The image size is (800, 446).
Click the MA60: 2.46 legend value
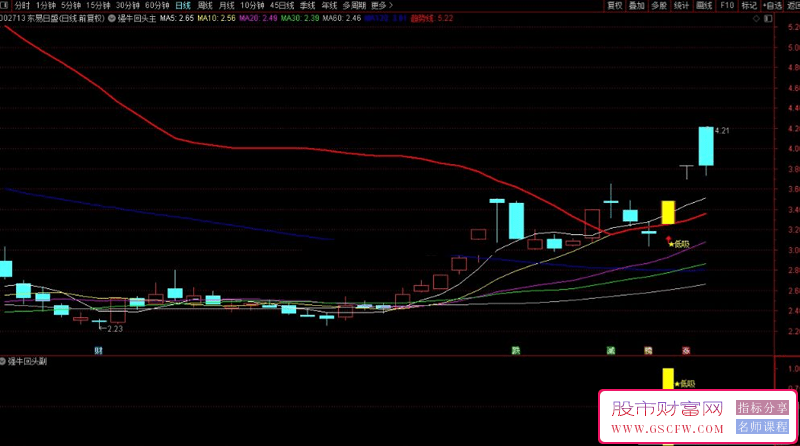(342, 18)
